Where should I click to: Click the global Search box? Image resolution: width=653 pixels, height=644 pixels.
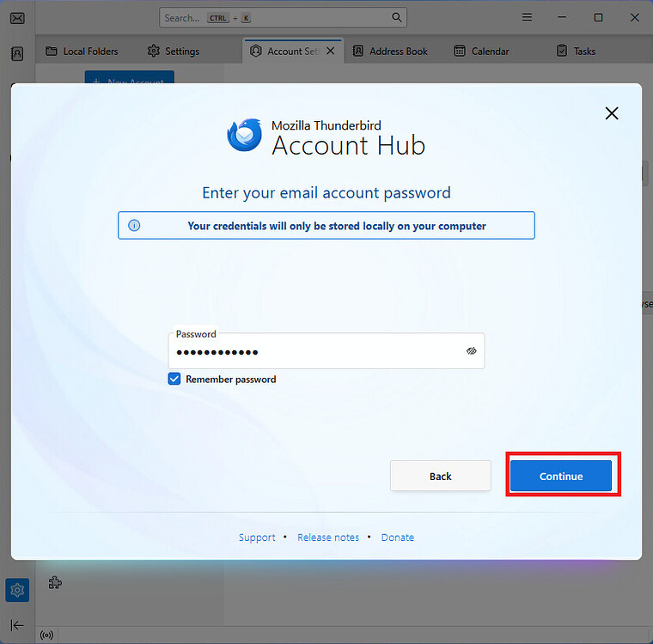pos(283,17)
